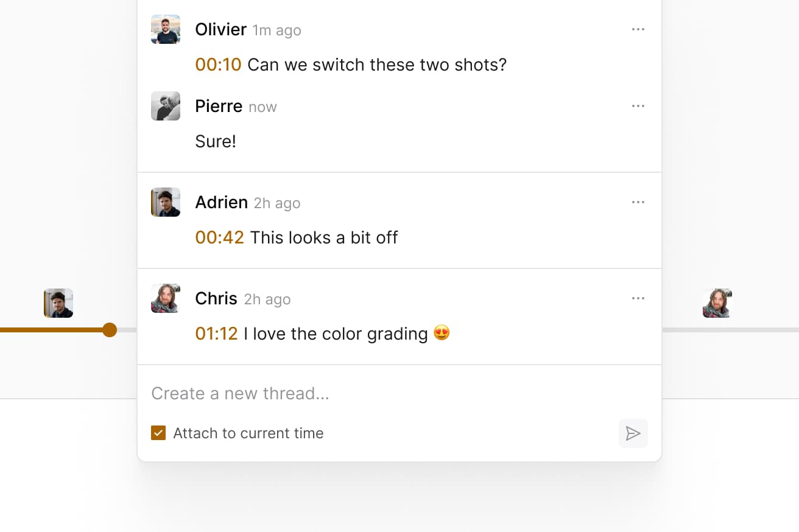Click Adrien's avatar in the comment list
This screenshot has width=799, height=532.
click(x=166, y=202)
